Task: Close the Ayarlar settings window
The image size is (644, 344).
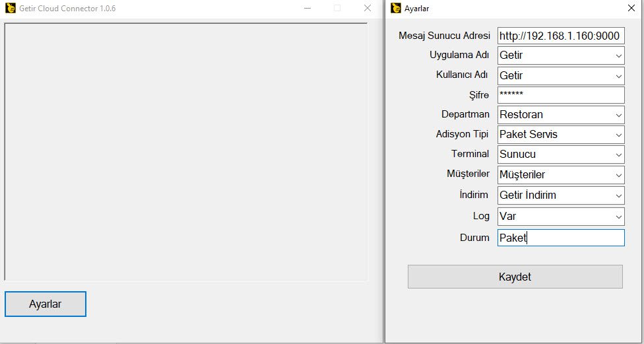Action: (631, 9)
